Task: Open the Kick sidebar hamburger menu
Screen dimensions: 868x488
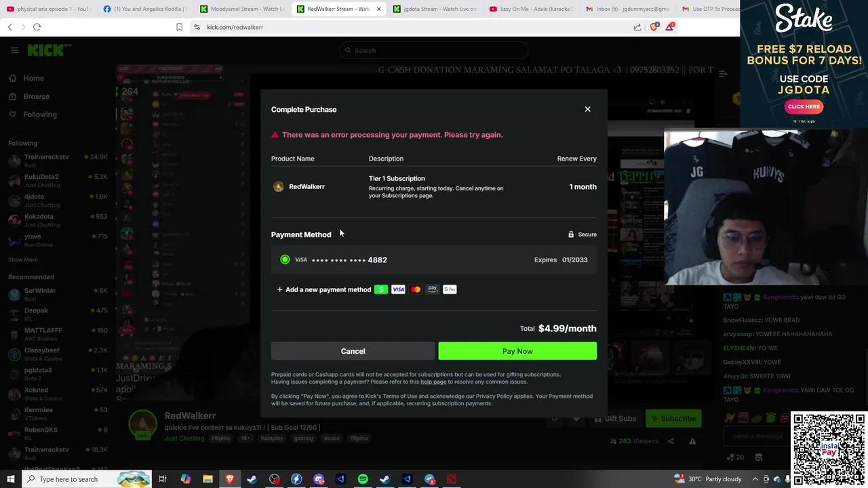Action: tap(14, 50)
